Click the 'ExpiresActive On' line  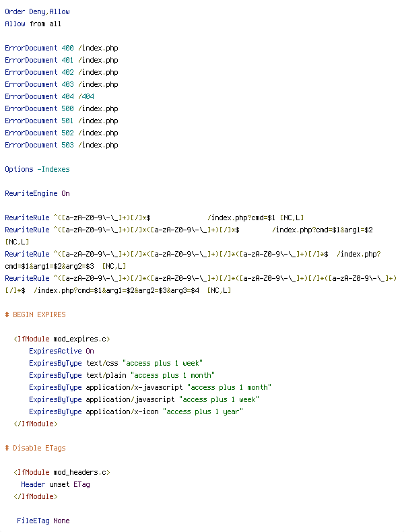tap(61, 351)
